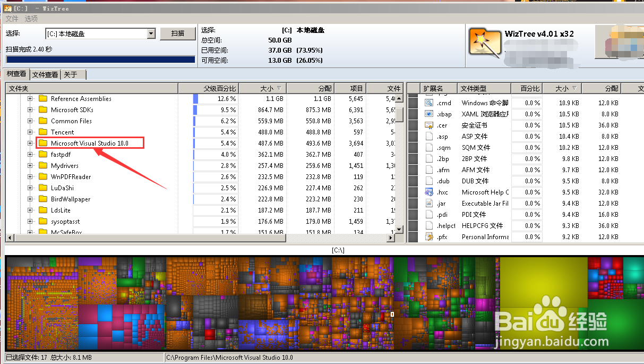The width and height of the screenshot is (644, 364).
Task: Click the Mydrivers folder icon
Action: [43, 165]
